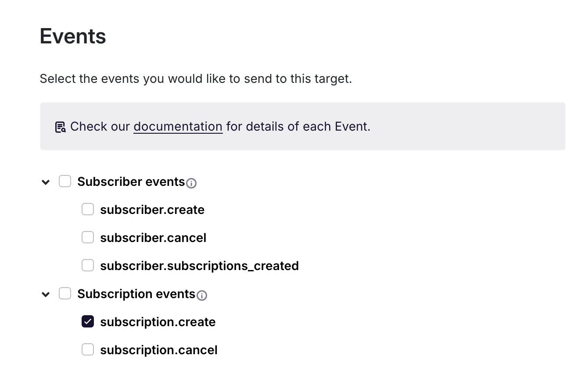Image resolution: width=588 pixels, height=370 pixels.
Task: Select the subscriber.create event label
Action: [x=152, y=210]
